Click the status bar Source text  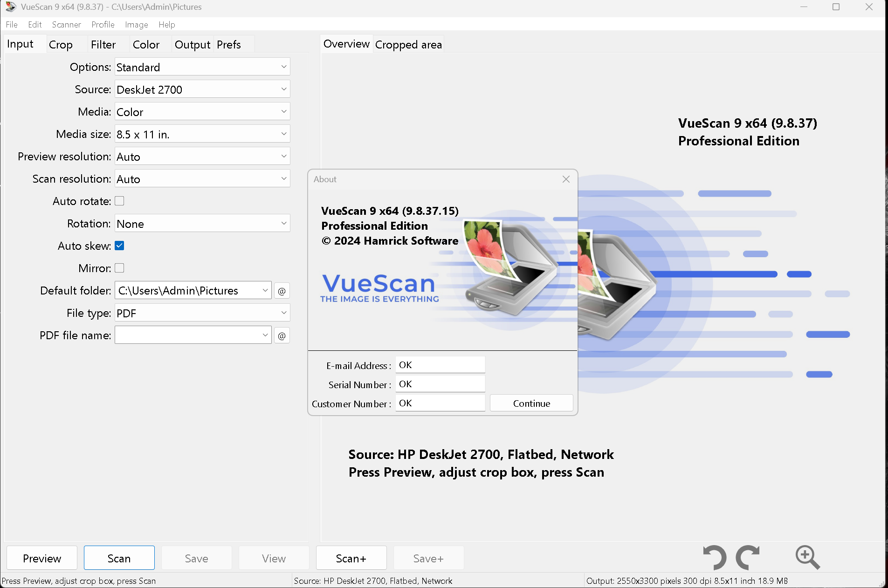(373, 581)
